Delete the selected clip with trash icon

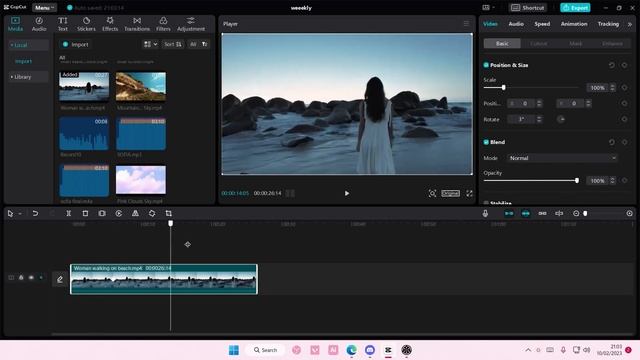pyautogui.click(x=85, y=213)
